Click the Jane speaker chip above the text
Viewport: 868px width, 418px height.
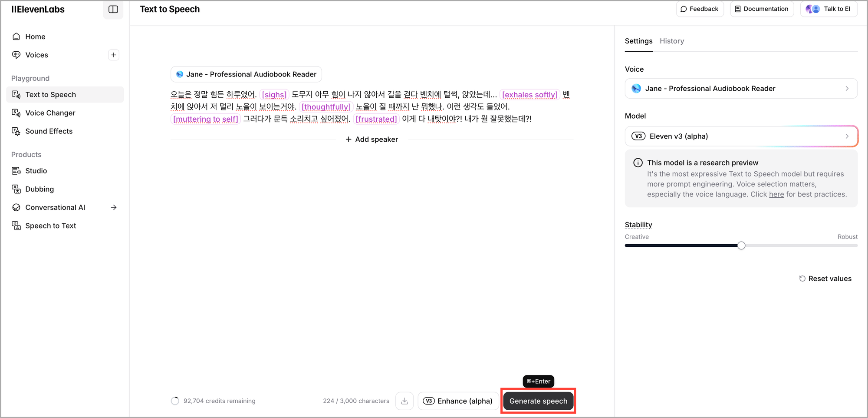(x=246, y=74)
